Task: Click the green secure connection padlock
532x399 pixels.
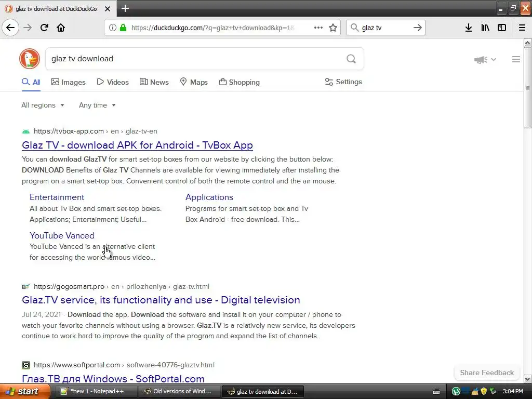Action: coord(123,28)
